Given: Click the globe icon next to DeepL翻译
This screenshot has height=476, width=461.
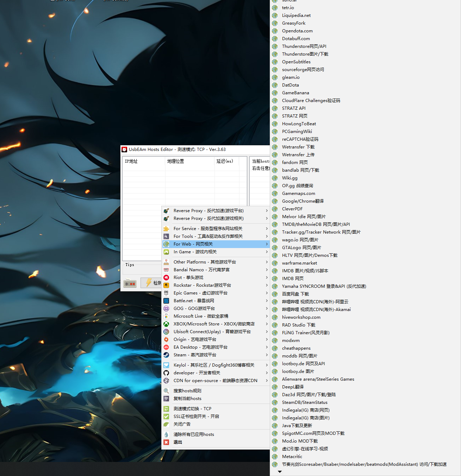Looking at the screenshot, I should 275,387.
